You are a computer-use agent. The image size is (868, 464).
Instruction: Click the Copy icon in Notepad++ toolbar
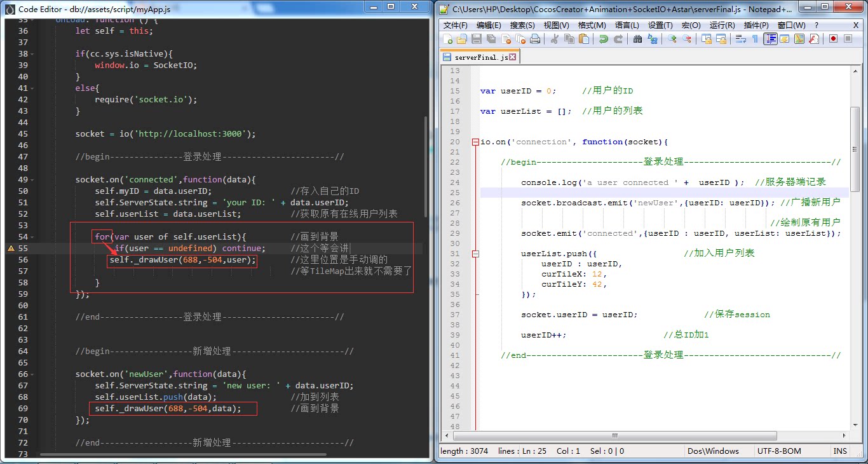click(x=569, y=39)
